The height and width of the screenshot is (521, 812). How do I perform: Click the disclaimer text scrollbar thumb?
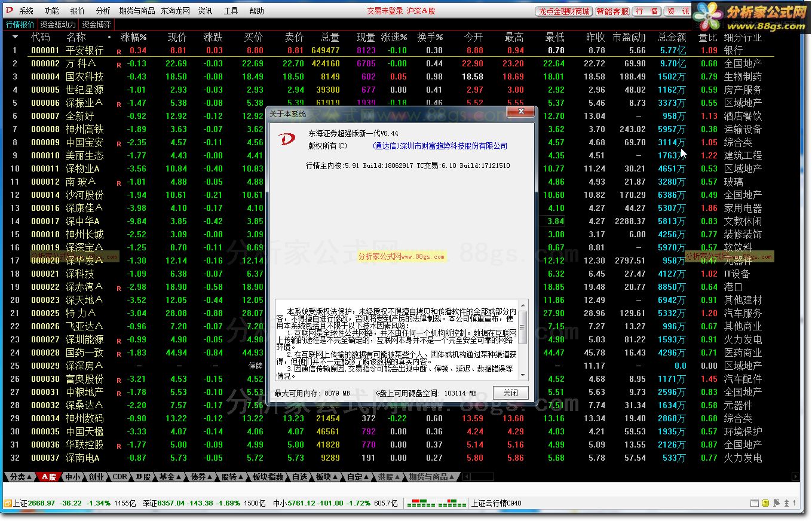523,327
